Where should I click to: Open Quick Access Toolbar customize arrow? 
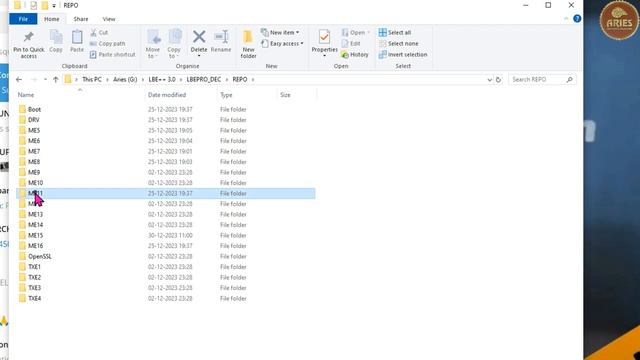[54, 6]
